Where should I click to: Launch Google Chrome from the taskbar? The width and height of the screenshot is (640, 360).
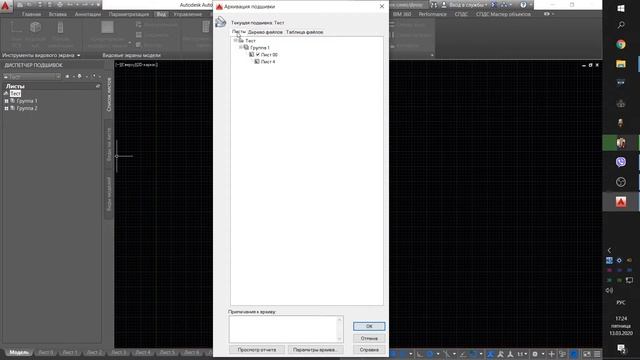tap(621, 44)
